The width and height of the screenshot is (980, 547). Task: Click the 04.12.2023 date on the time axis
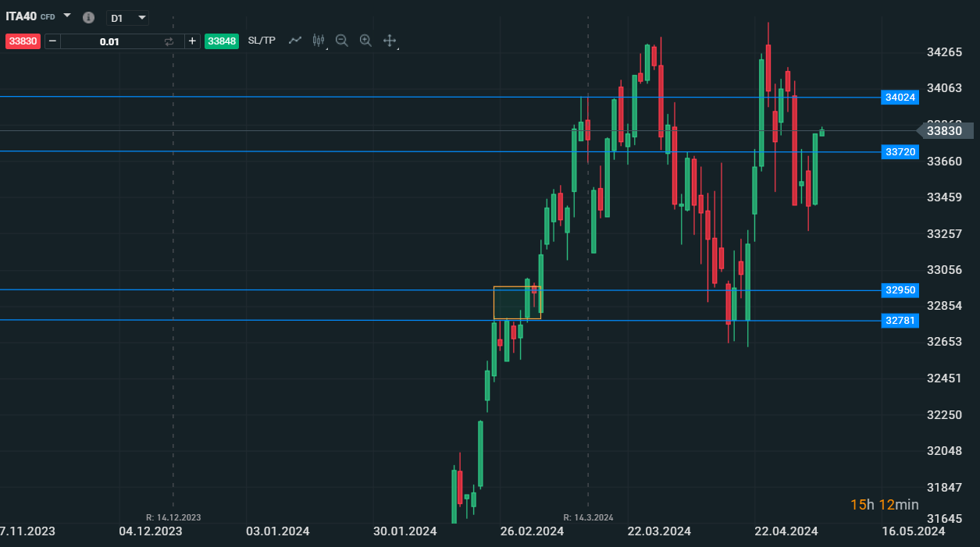click(151, 531)
